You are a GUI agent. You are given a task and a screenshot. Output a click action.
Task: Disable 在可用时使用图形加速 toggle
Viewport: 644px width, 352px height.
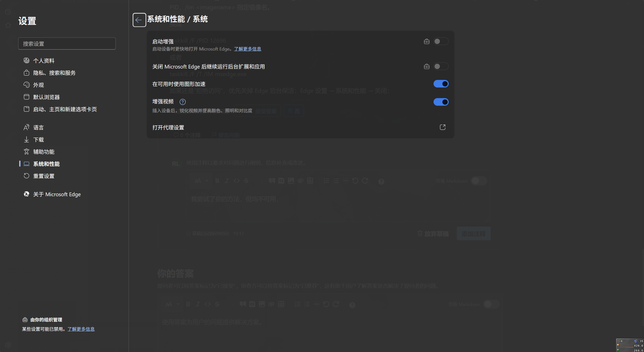click(441, 84)
